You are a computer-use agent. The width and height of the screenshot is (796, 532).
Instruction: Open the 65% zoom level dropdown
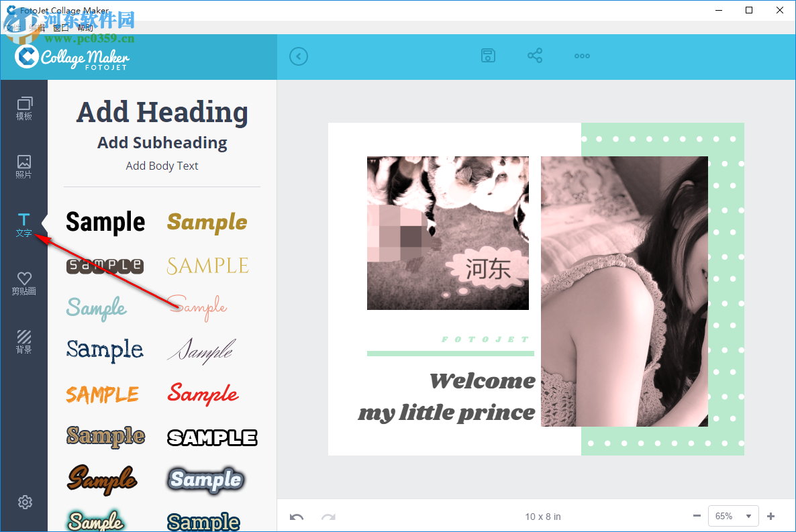[733, 516]
